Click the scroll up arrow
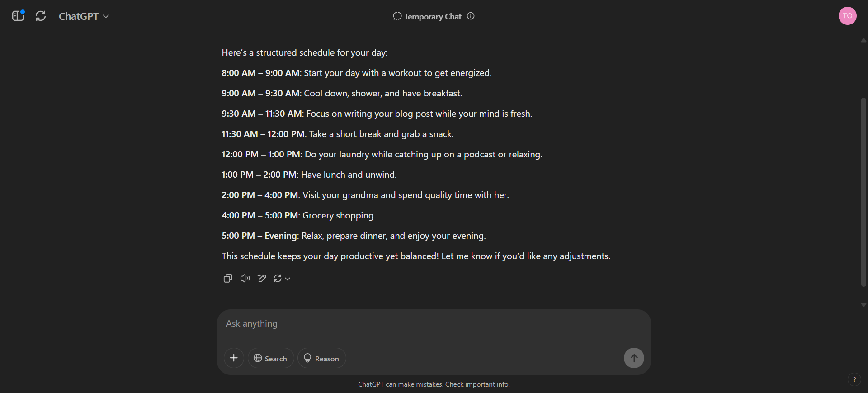Image resolution: width=868 pixels, height=393 pixels. tap(863, 41)
